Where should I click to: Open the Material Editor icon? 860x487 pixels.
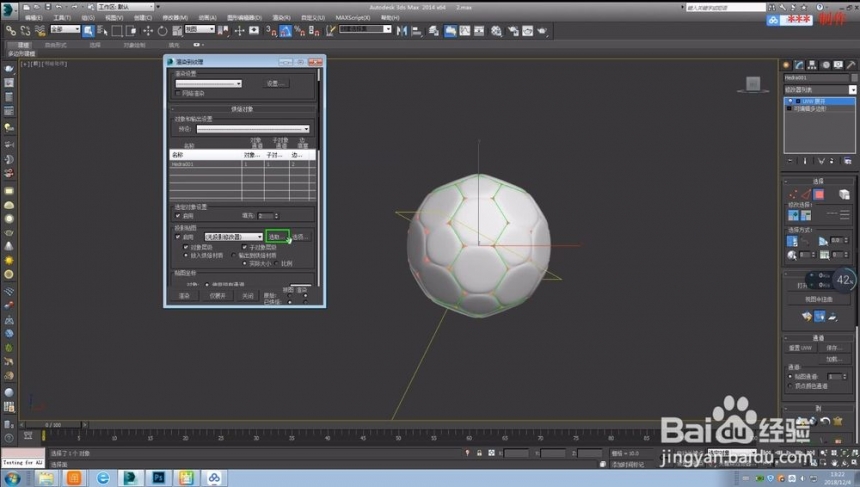point(496,31)
